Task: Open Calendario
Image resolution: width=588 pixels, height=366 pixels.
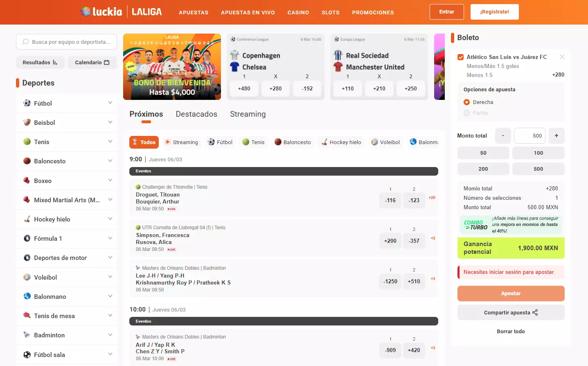Action: (x=92, y=62)
